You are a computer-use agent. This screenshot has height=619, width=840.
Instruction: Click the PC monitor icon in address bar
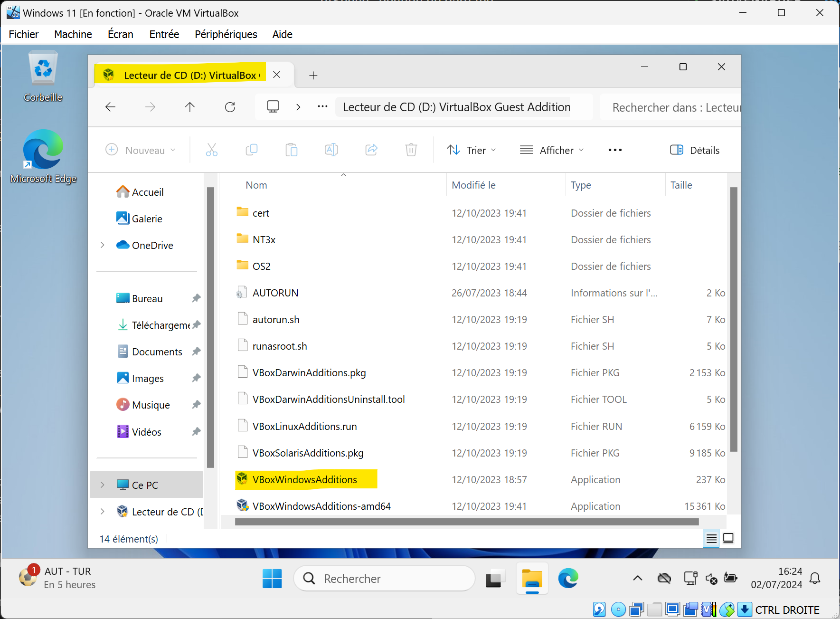pos(273,106)
